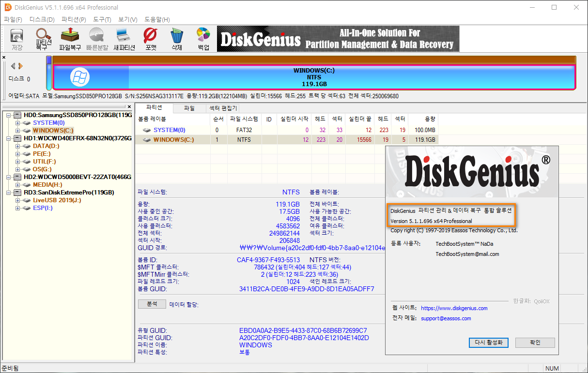The width and height of the screenshot is (588, 373).
Task: Expand the MEDIA(H:) tree node
Action: pos(18,185)
